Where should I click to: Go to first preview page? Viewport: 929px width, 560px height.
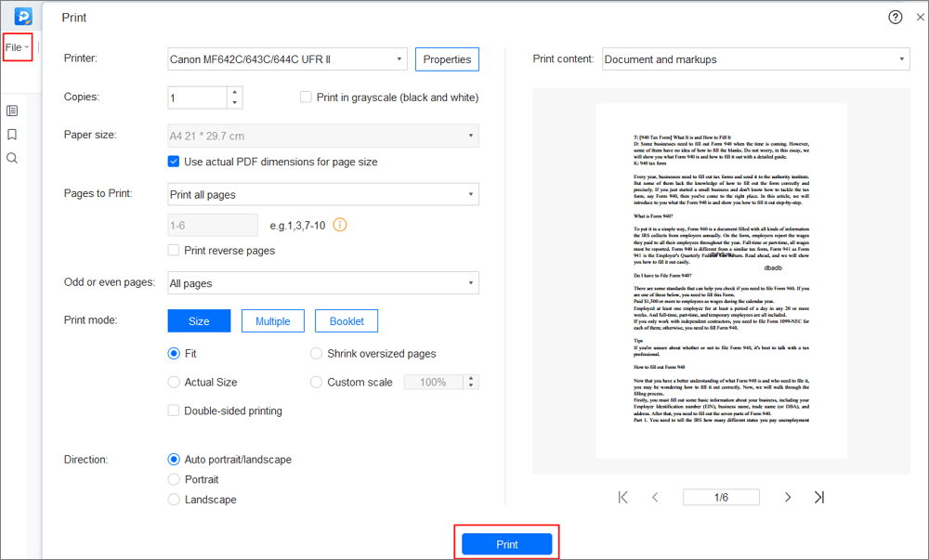(x=622, y=497)
